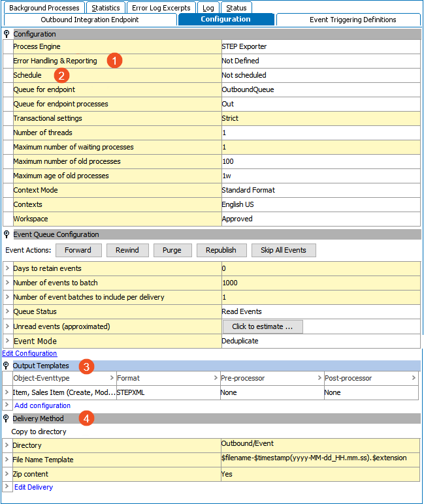Open the Error Log Excerpts tab

pos(161,8)
